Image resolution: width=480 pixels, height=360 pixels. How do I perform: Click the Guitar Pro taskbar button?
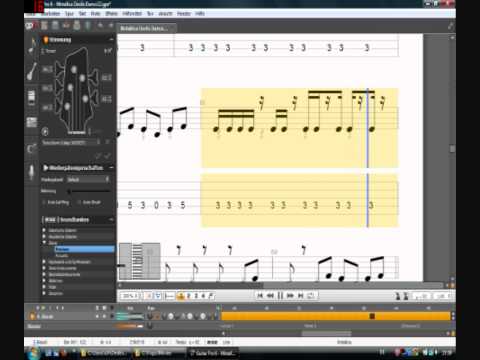coord(212,353)
